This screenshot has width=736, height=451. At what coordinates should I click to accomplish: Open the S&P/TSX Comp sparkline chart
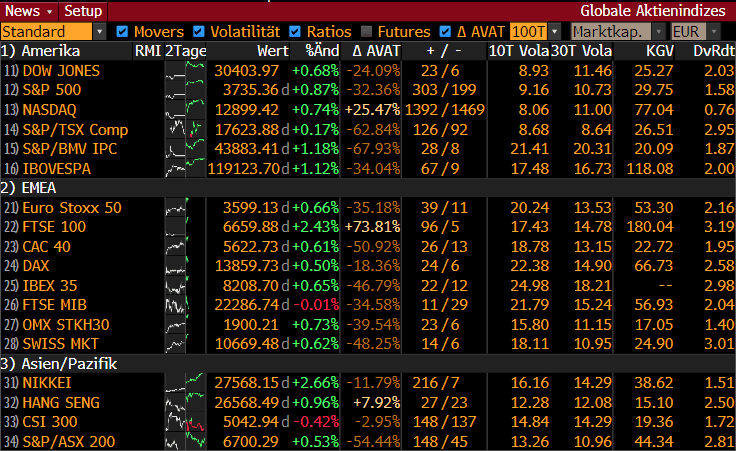click(185, 130)
